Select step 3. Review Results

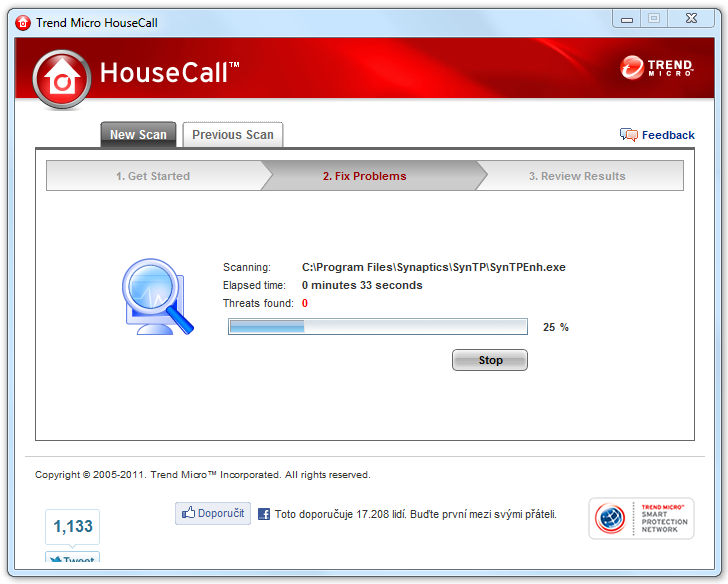point(577,176)
